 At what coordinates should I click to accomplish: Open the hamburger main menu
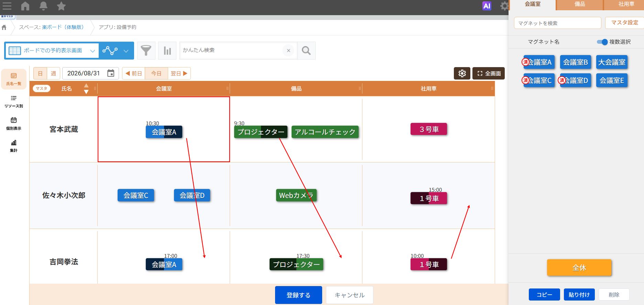(7, 6)
